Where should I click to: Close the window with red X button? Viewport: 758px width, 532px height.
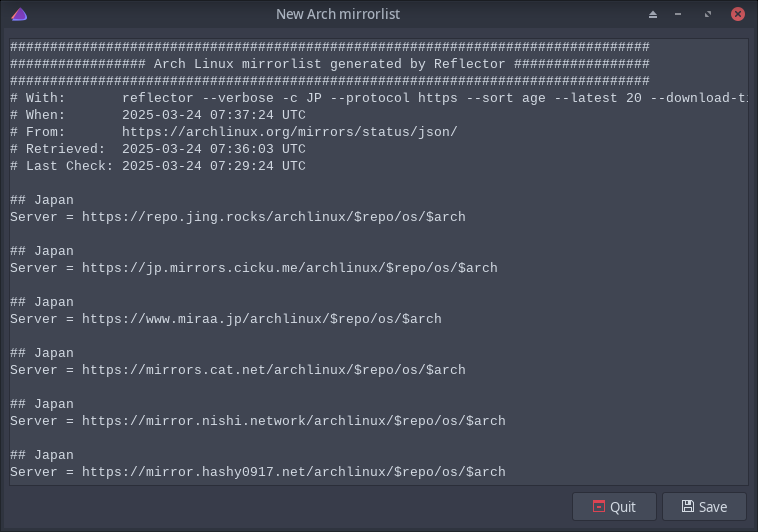738,14
